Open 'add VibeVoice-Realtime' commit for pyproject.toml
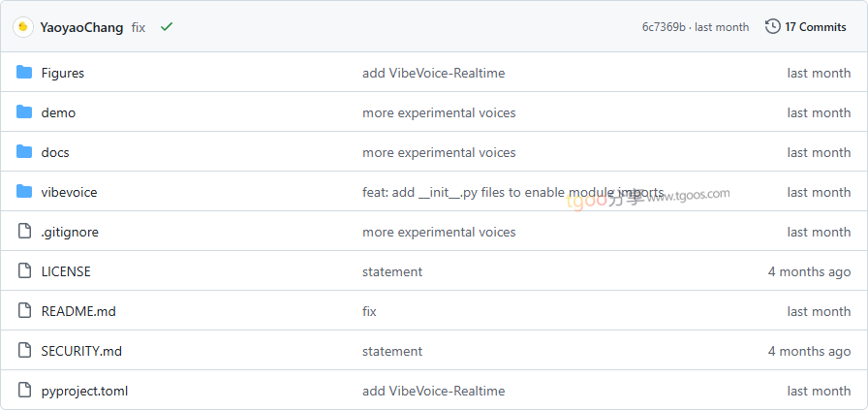 click(433, 391)
